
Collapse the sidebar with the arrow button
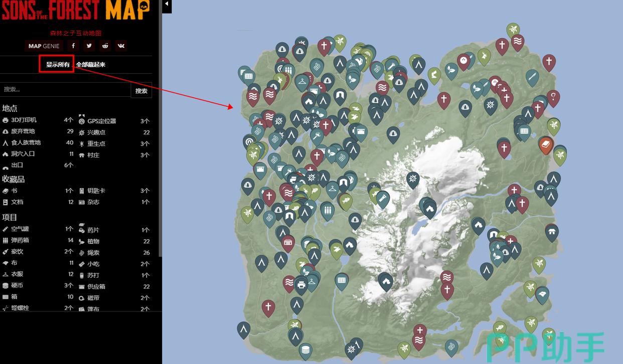167,5
